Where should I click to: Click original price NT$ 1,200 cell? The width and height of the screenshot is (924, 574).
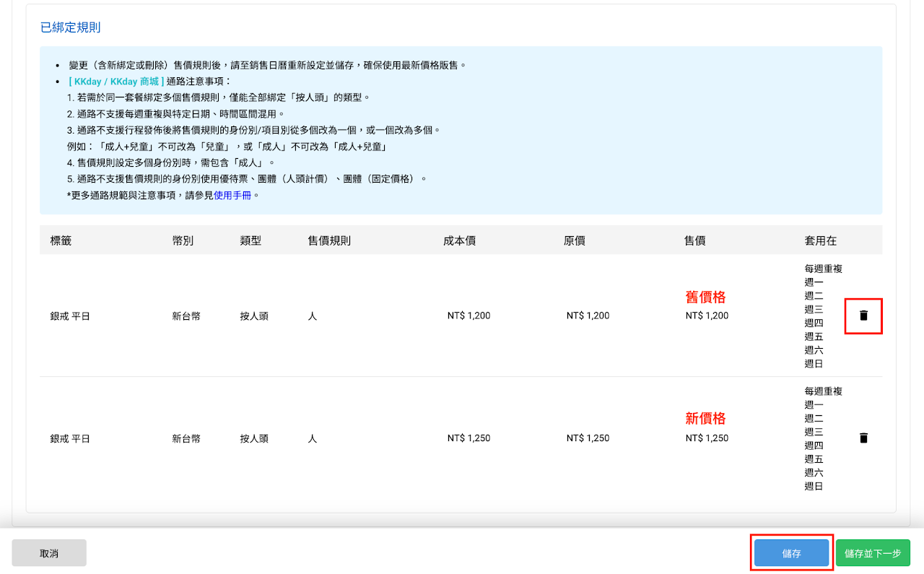click(588, 316)
